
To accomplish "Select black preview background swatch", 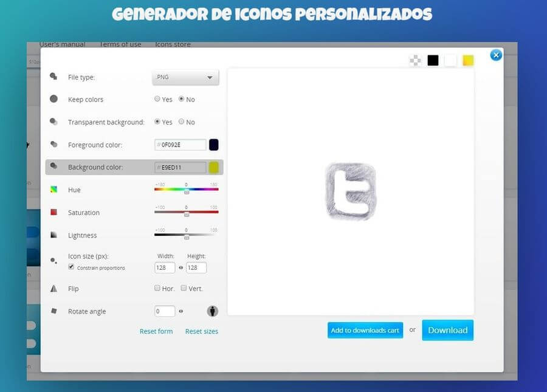I will point(433,60).
